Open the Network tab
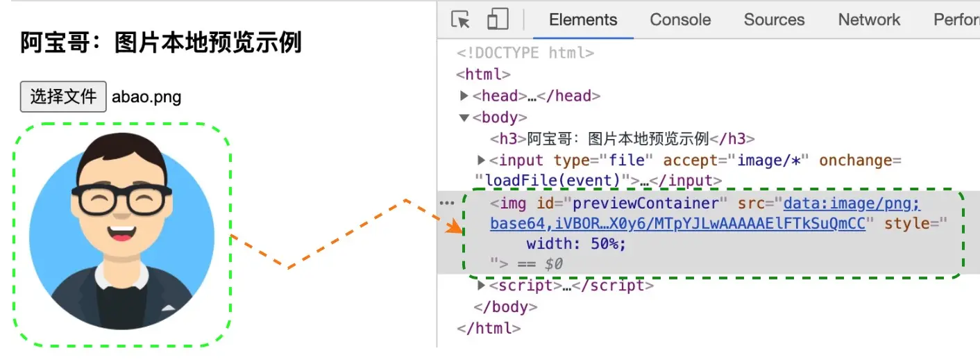Viewport: 980px width, 360px height. coord(869,19)
